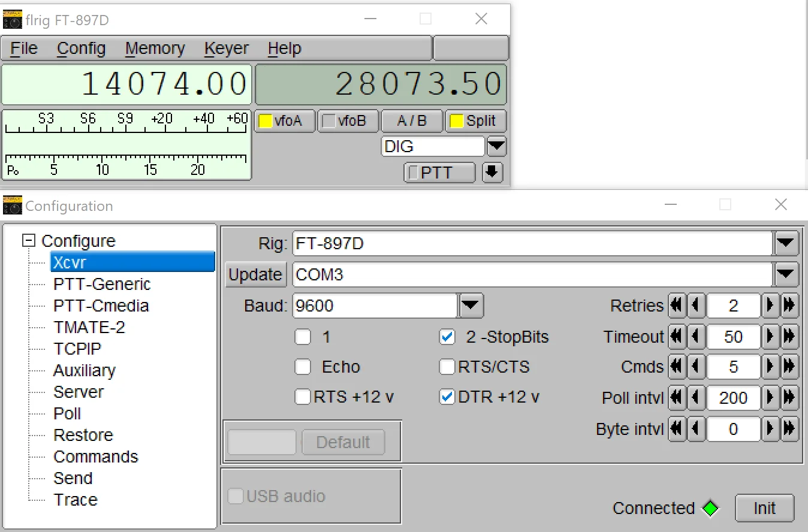
Task: Fast-increase the Timeout value
Action: [789, 337]
